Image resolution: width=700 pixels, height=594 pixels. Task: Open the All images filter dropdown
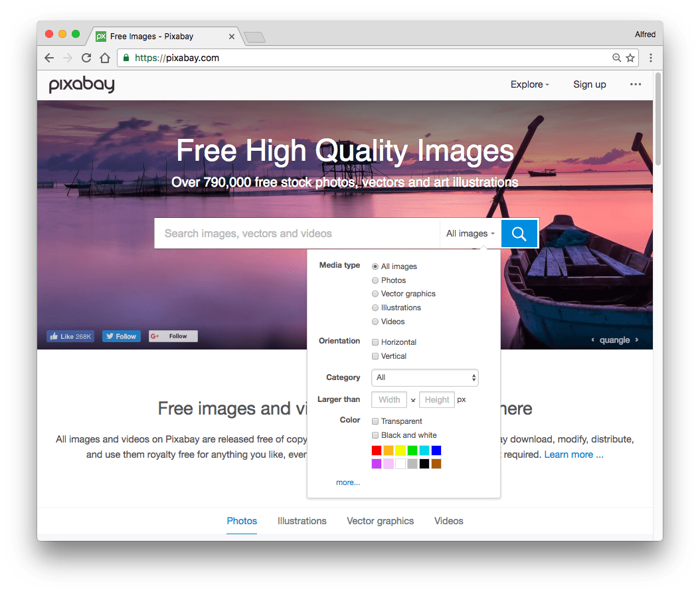pos(470,233)
